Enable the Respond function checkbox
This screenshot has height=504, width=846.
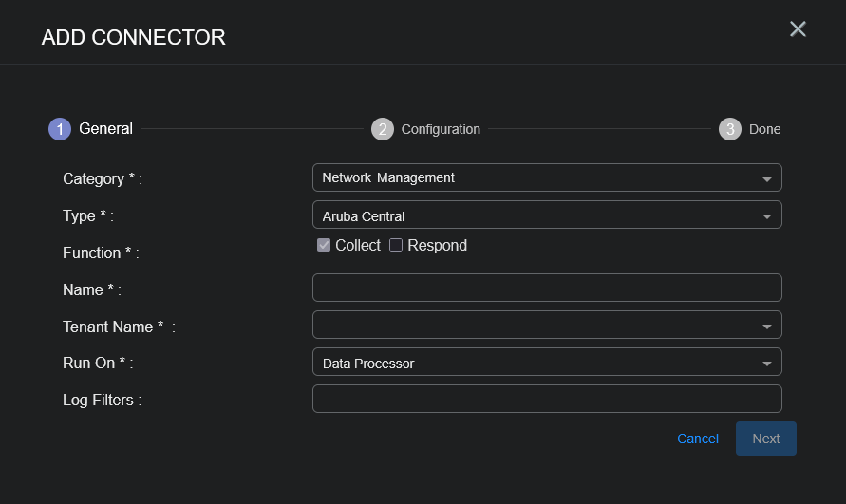click(396, 245)
